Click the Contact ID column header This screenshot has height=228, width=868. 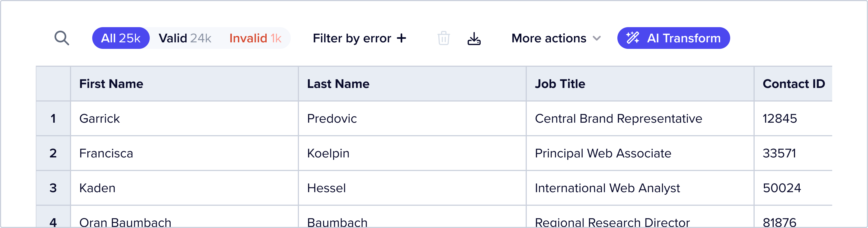pos(793,84)
